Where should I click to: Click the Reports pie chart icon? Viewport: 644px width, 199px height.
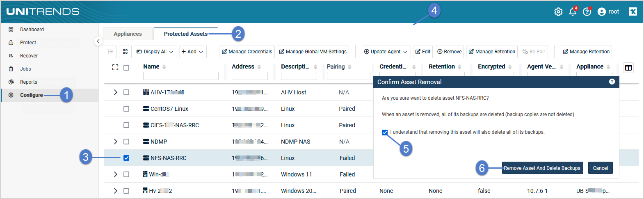[11, 82]
